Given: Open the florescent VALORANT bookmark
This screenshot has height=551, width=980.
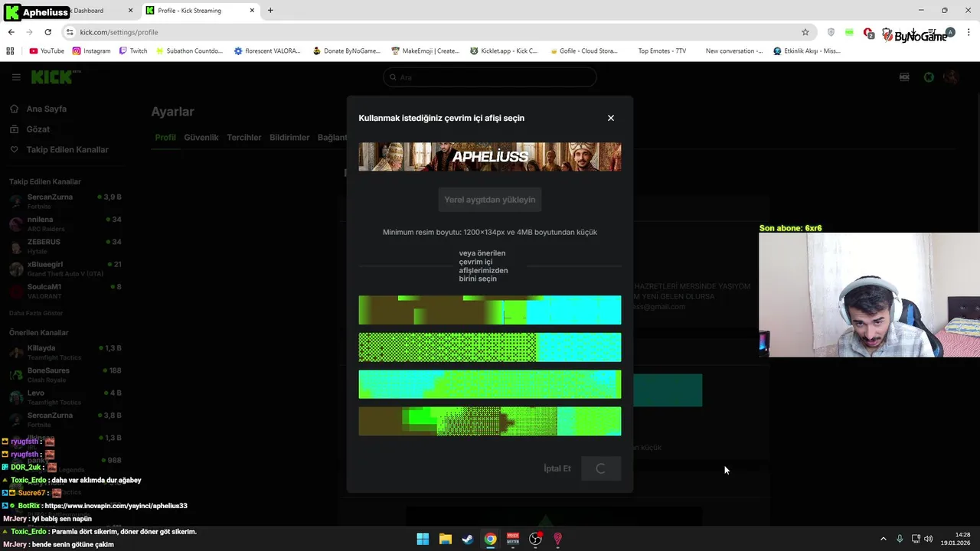Looking at the screenshot, I should click(x=267, y=51).
